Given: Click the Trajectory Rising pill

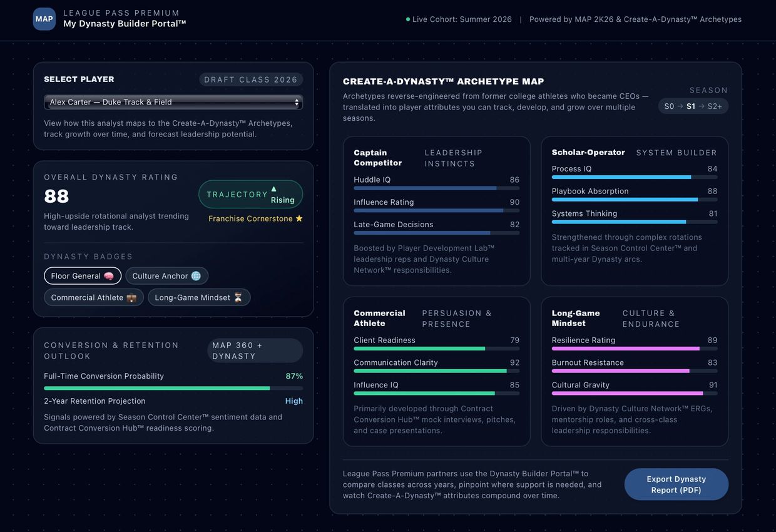Looking at the screenshot, I should (x=250, y=195).
